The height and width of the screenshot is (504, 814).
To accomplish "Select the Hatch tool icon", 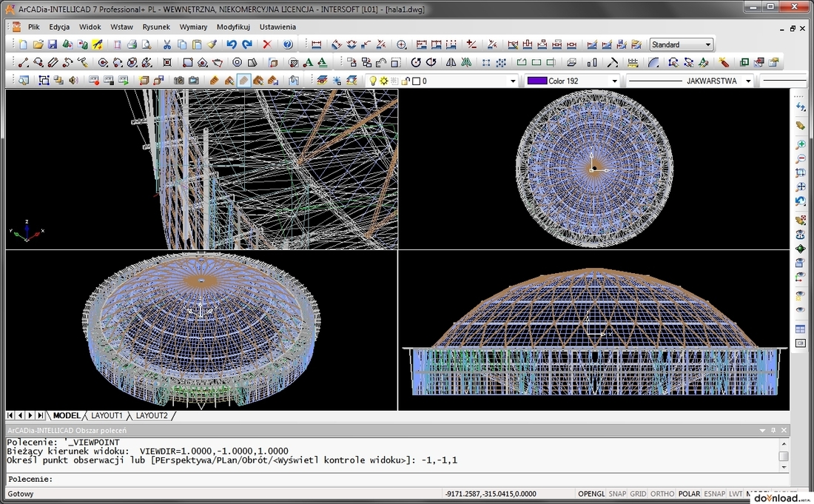I will [x=293, y=63].
